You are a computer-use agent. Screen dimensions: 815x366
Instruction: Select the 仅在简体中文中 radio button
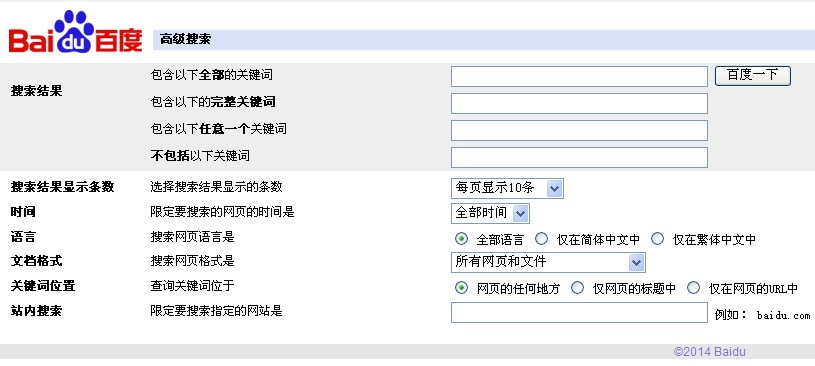[x=542, y=239]
